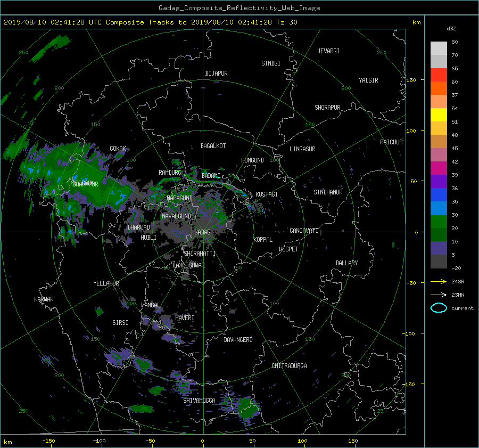Click the red 65 dBZ legend swatch

click(x=439, y=75)
